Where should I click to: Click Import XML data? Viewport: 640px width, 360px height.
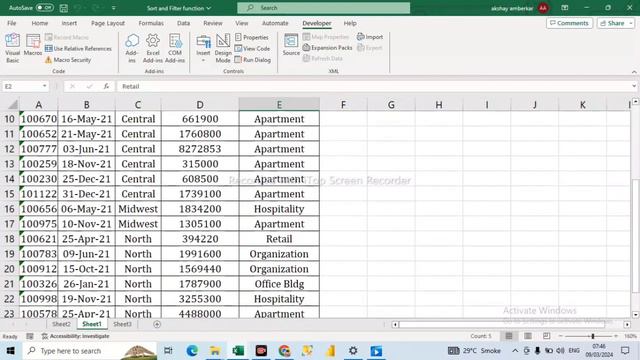pyautogui.click(x=370, y=37)
